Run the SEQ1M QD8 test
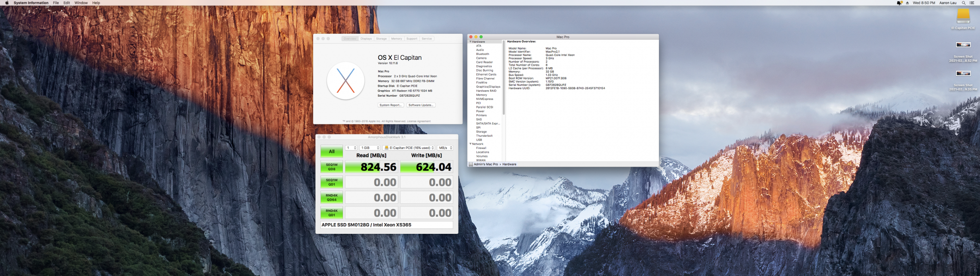 pyautogui.click(x=332, y=167)
